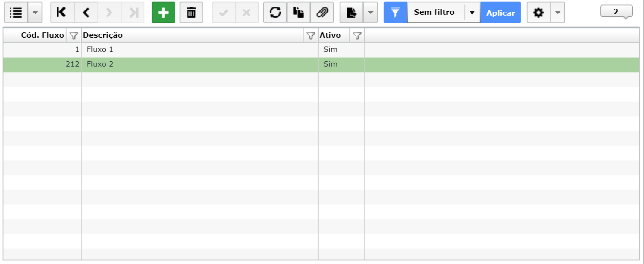Go to the last record
This screenshot has height=264, width=644.
[x=133, y=13]
